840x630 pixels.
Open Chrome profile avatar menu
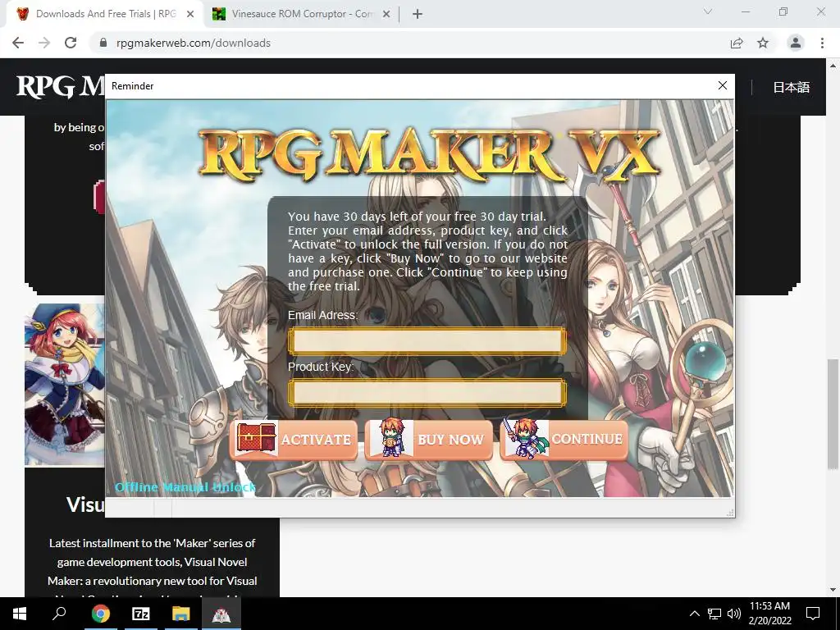(796, 43)
